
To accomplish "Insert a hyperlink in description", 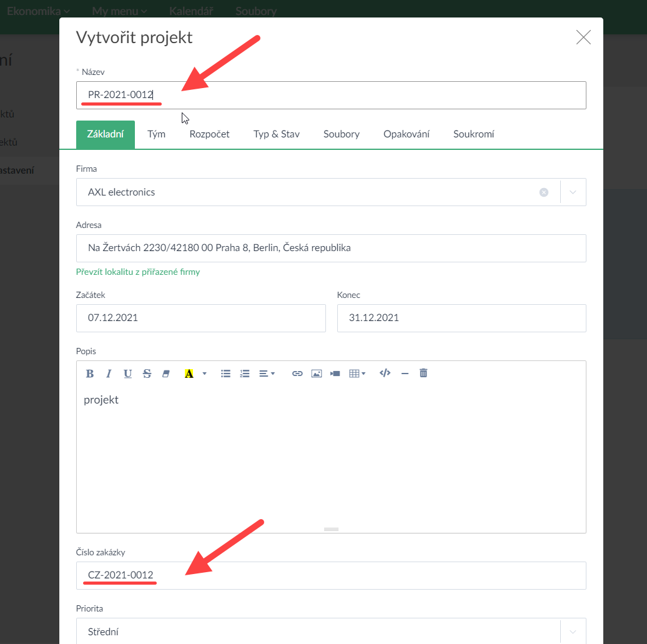I will pos(297,374).
